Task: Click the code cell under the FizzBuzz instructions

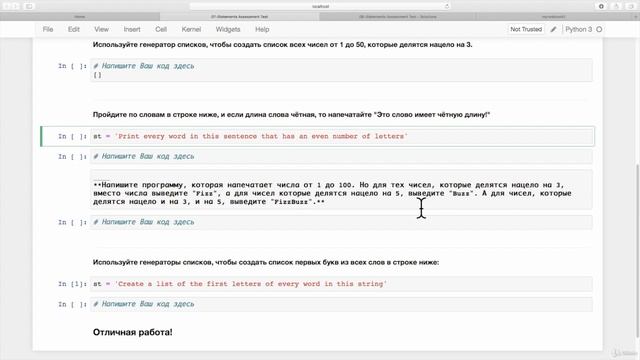Action: click(x=341, y=222)
